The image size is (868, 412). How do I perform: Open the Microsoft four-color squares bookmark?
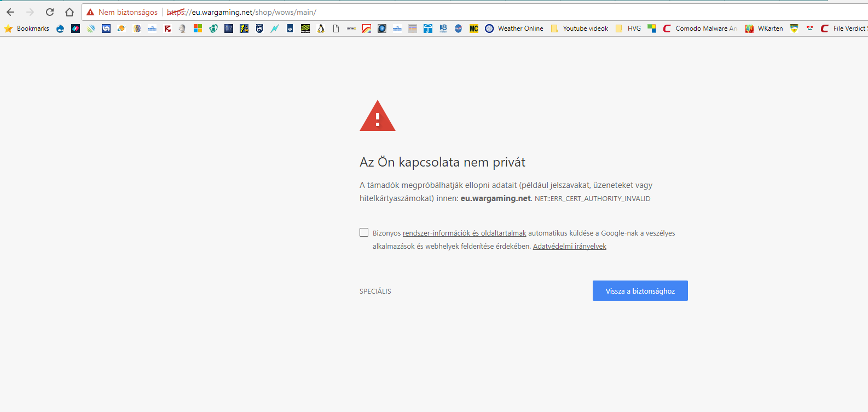tap(198, 28)
